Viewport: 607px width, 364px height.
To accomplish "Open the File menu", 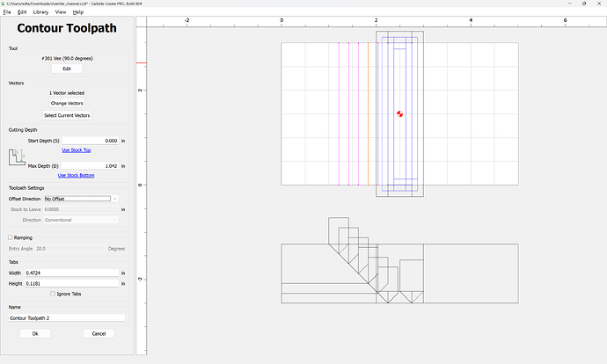I will click(7, 12).
